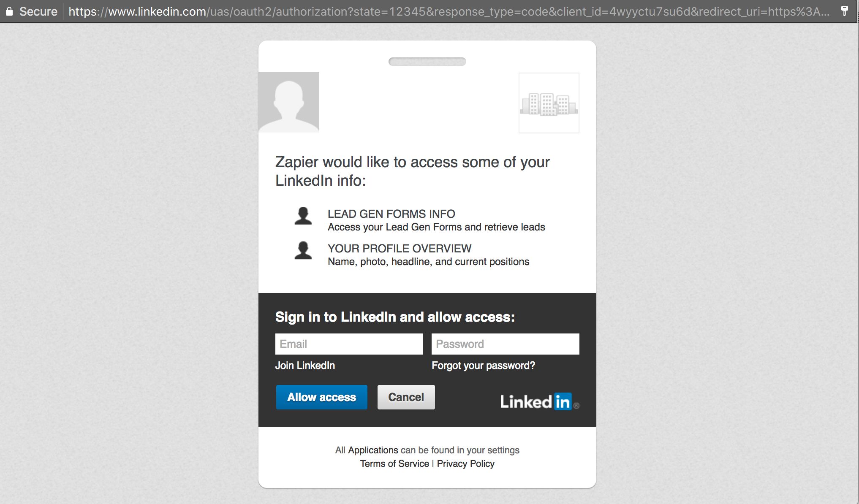Click the Secure label in address bar
859x504 pixels.
[x=38, y=11]
